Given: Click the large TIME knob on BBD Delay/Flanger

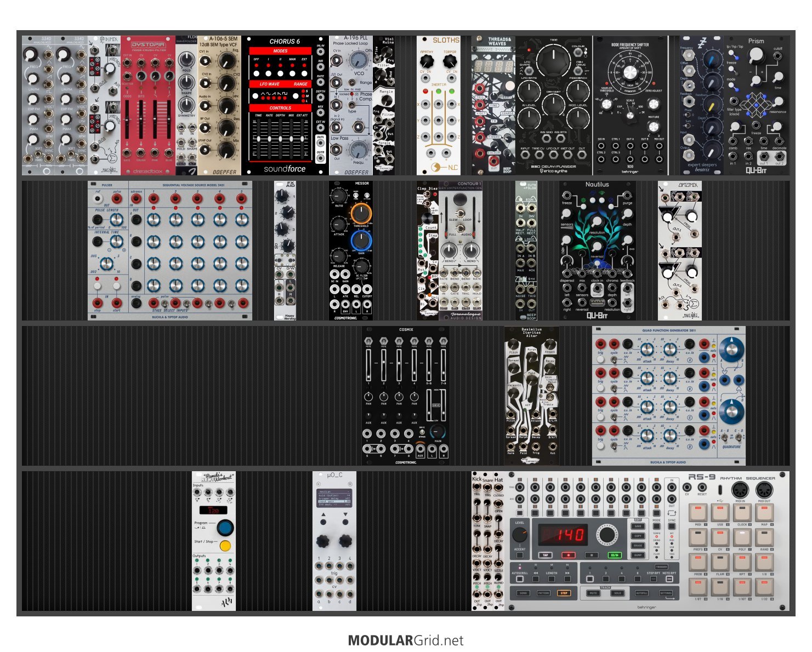Looking at the screenshot, I should (x=553, y=61).
